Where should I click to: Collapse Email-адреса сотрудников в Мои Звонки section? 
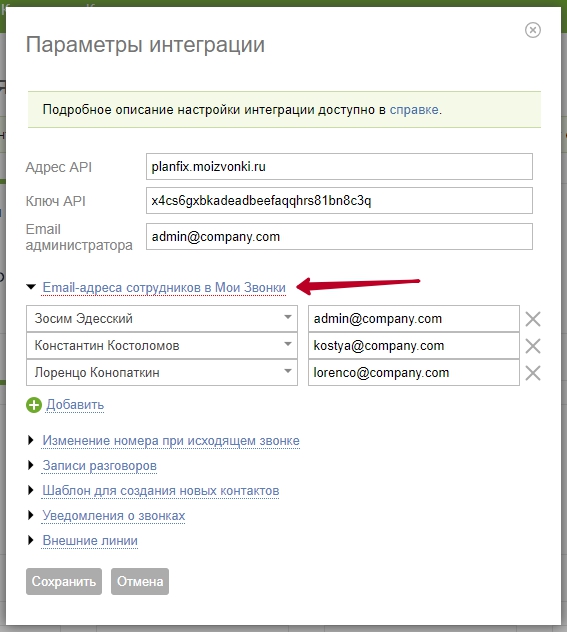tap(164, 288)
